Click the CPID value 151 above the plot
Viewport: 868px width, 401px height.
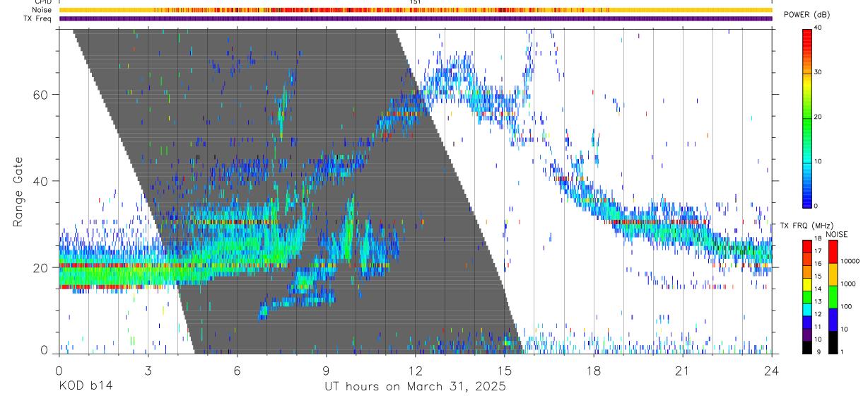pos(416,2)
